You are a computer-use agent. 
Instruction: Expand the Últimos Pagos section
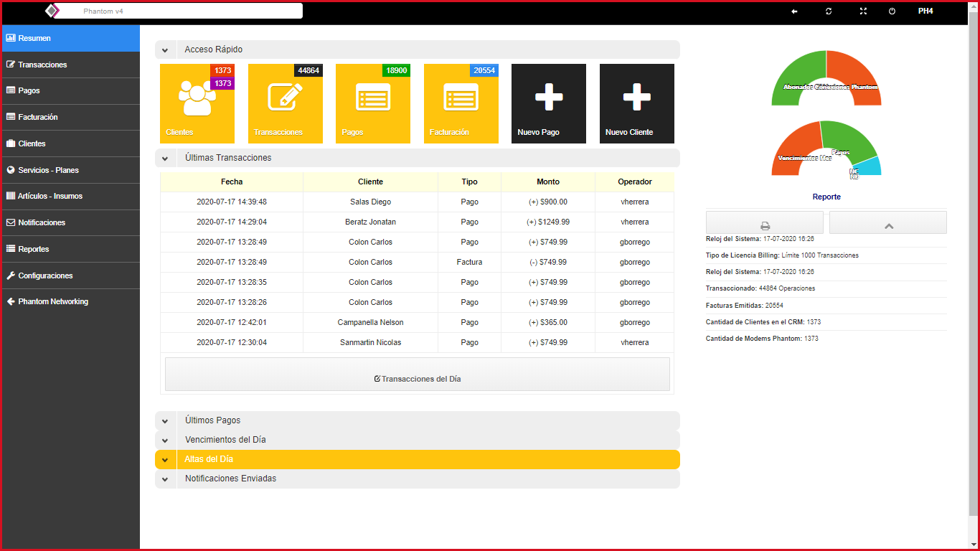[x=165, y=421]
